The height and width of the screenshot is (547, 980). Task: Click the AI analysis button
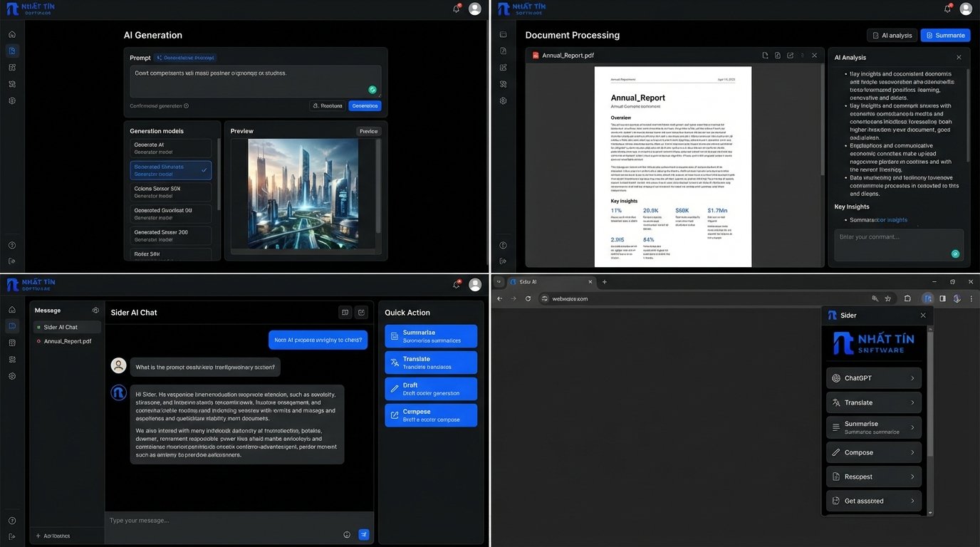tap(892, 35)
